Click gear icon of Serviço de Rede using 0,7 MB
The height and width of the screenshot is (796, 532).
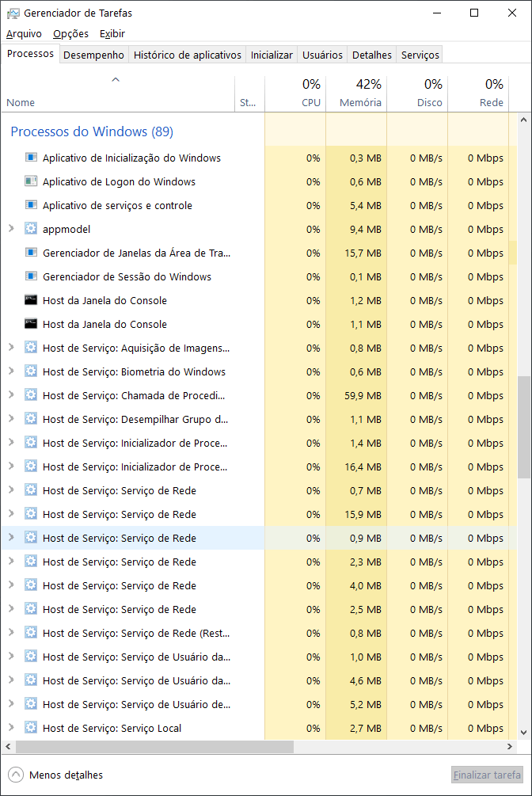tap(31, 490)
